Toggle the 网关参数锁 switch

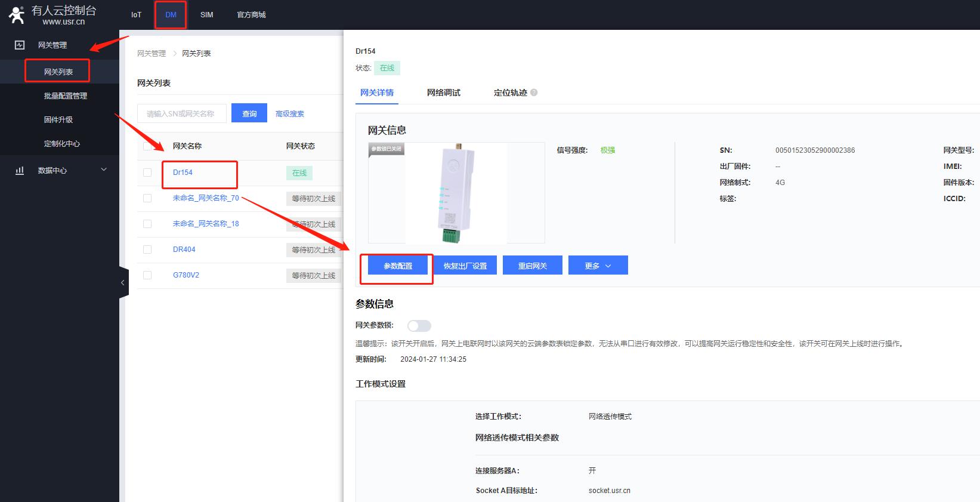419,325
